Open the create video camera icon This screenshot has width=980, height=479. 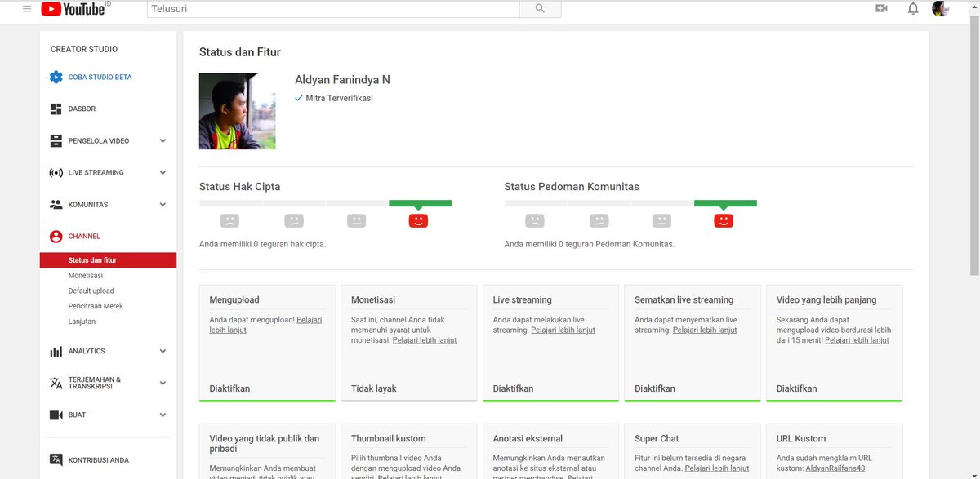point(881,9)
